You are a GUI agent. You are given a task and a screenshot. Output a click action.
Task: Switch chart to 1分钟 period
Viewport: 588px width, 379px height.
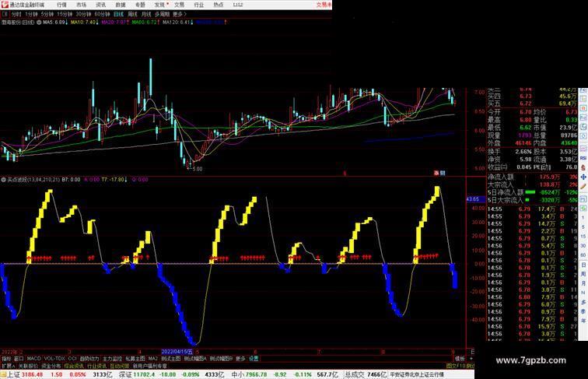(31, 14)
